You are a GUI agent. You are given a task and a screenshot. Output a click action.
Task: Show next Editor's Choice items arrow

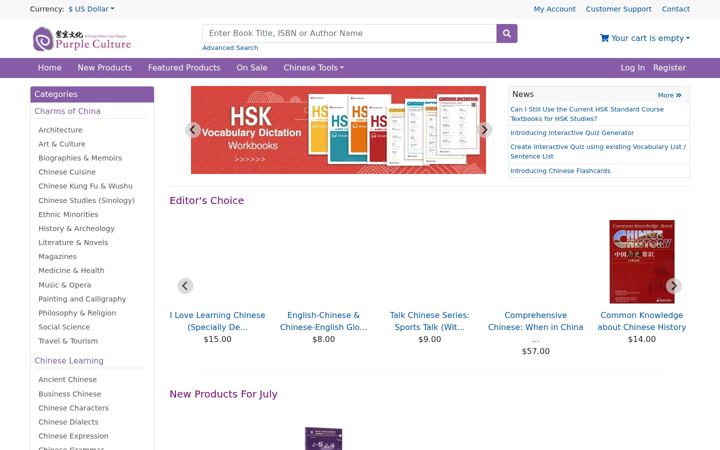coord(673,286)
